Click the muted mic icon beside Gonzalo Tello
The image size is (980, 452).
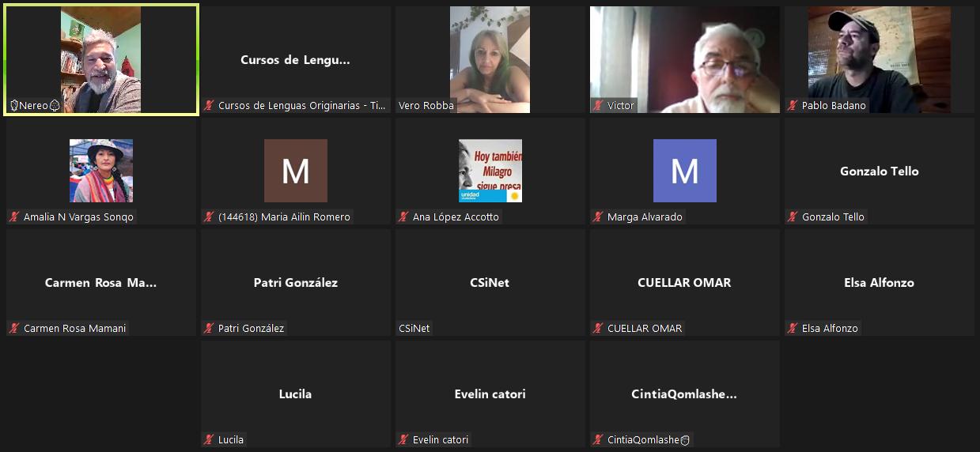(793, 217)
